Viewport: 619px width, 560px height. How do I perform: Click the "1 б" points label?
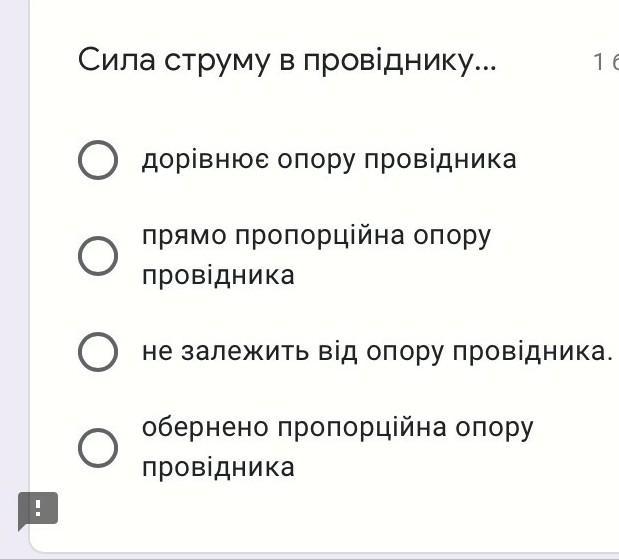605,63
